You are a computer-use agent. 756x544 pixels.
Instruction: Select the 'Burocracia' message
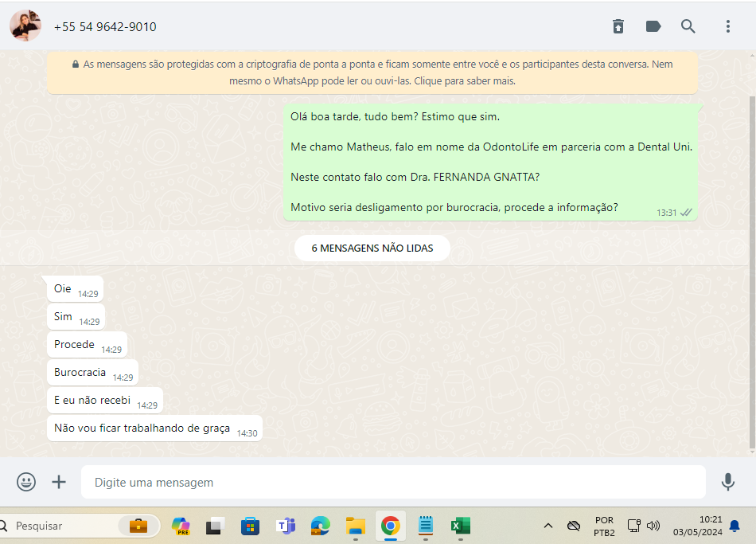[93, 373]
